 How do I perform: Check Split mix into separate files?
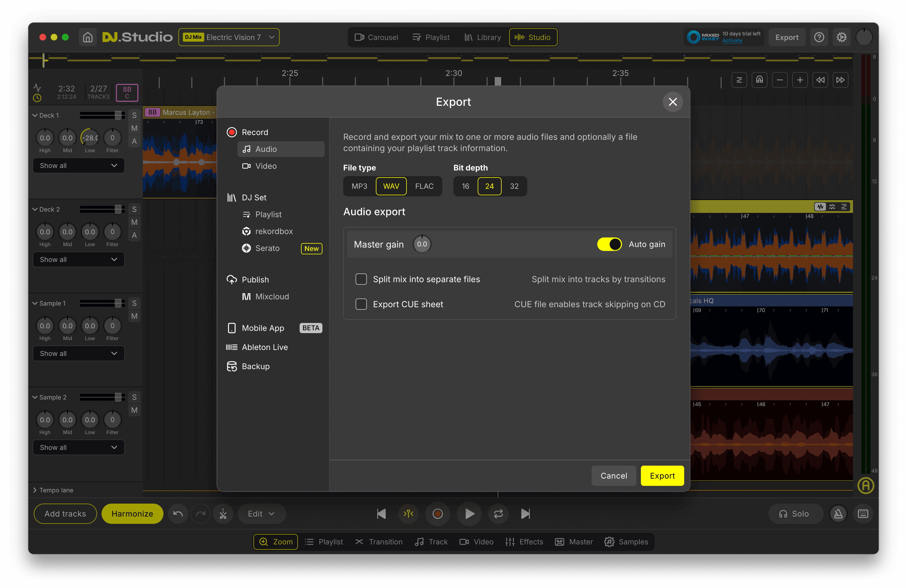361,279
